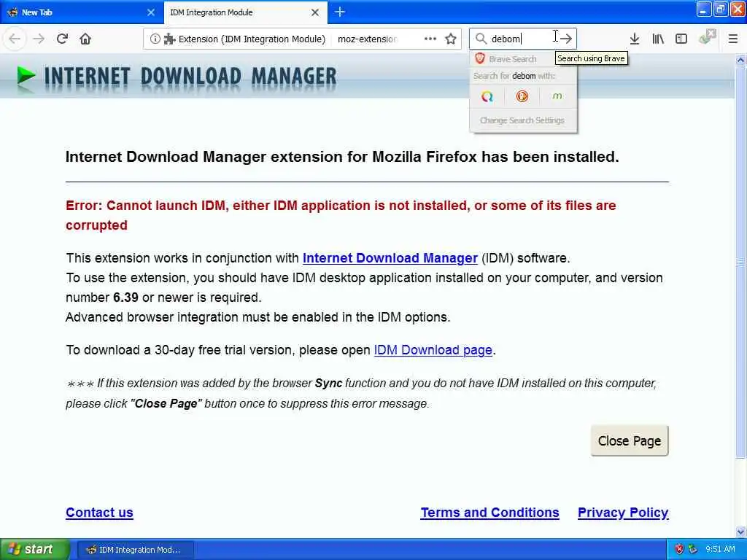Bookmark this page with the star

pyautogui.click(x=451, y=39)
